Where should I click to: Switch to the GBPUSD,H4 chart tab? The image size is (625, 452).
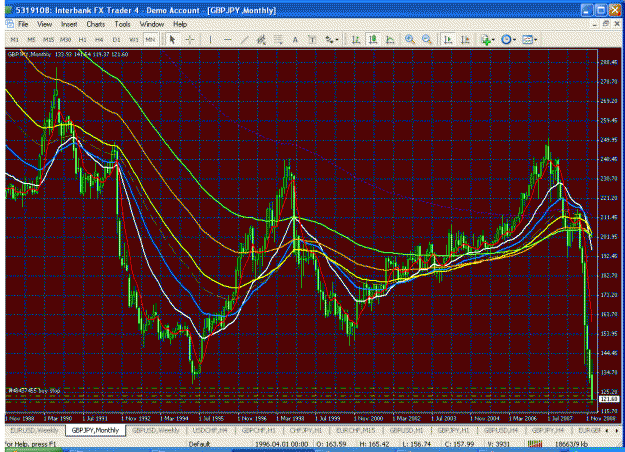501,430
